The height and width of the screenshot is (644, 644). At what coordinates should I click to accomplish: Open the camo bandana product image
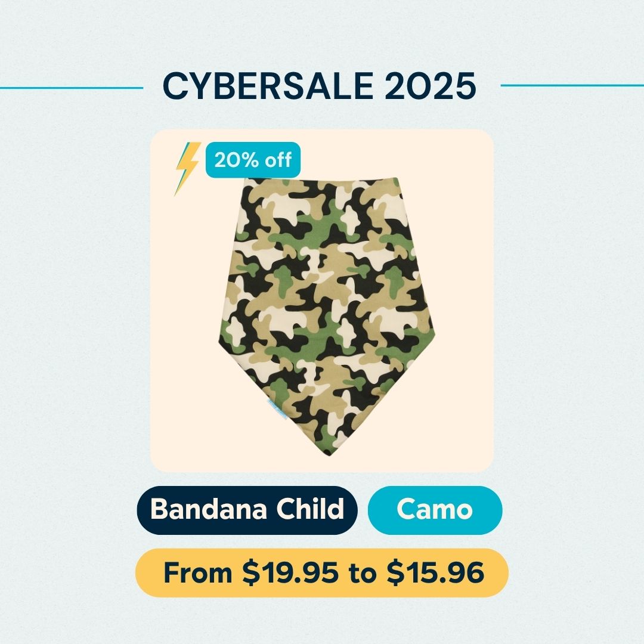click(322, 310)
